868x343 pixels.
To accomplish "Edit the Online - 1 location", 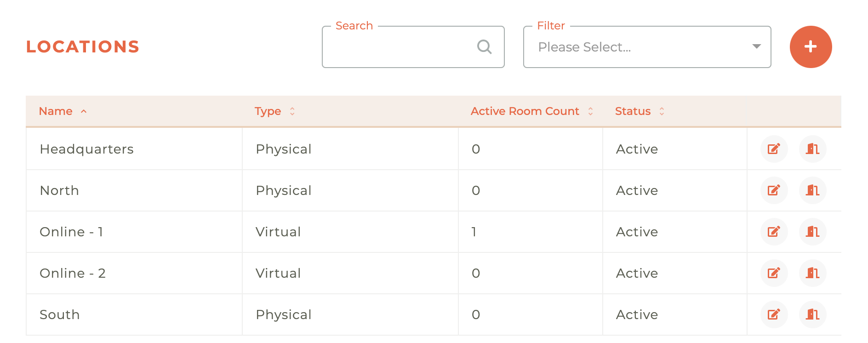I will coord(774,232).
